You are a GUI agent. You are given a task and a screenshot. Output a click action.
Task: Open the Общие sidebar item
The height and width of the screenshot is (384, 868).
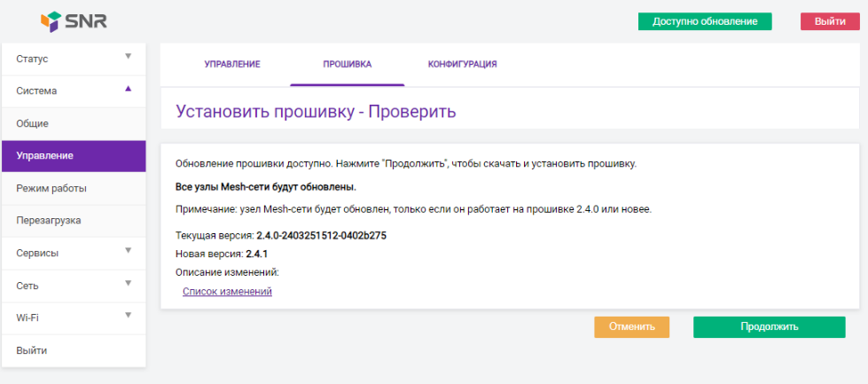coord(74,123)
